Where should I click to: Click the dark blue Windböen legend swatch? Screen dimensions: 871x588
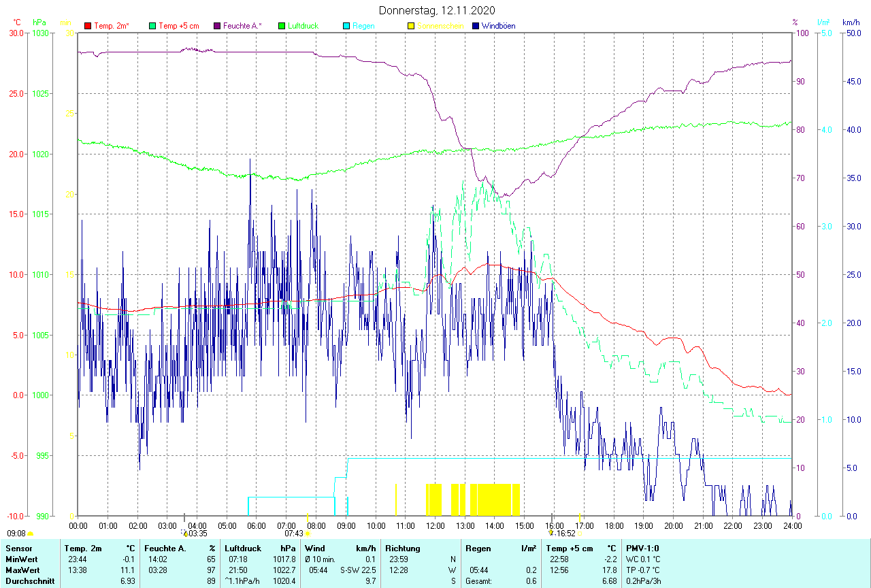pyautogui.click(x=476, y=26)
